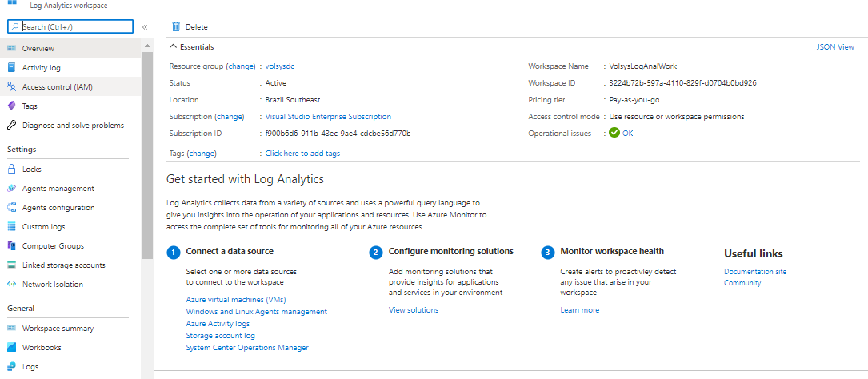Open Documentation site link

(x=755, y=272)
